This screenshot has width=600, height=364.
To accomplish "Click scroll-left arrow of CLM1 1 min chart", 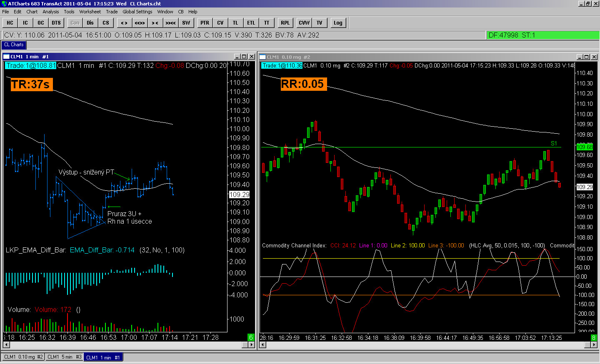I will pyautogui.click(x=6, y=345).
